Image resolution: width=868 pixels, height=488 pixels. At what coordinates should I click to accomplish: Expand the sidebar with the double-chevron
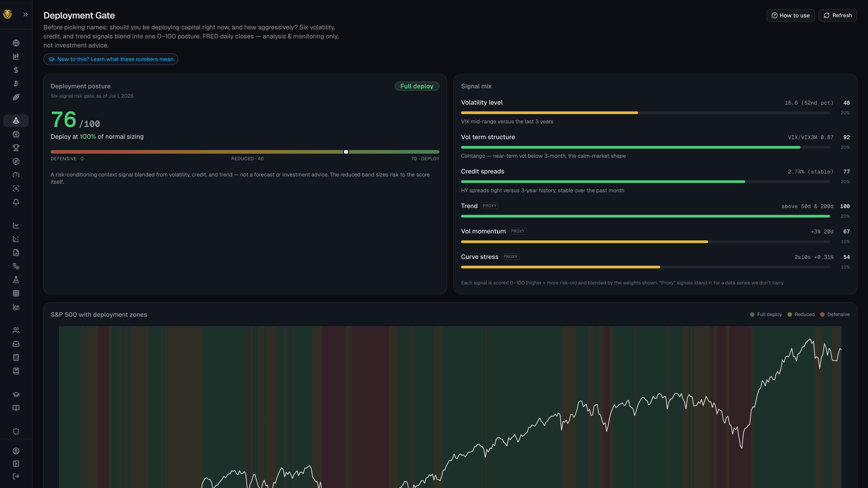pyautogui.click(x=26, y=14)
